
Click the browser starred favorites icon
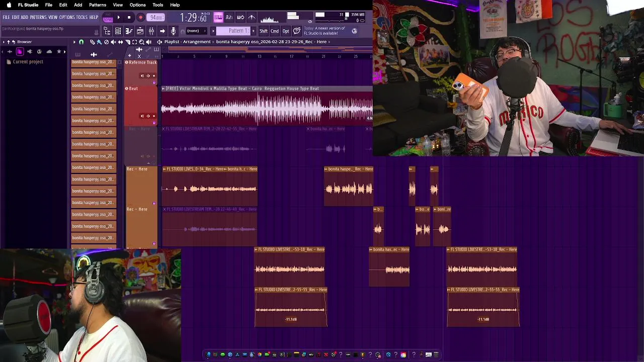point(59,52)
